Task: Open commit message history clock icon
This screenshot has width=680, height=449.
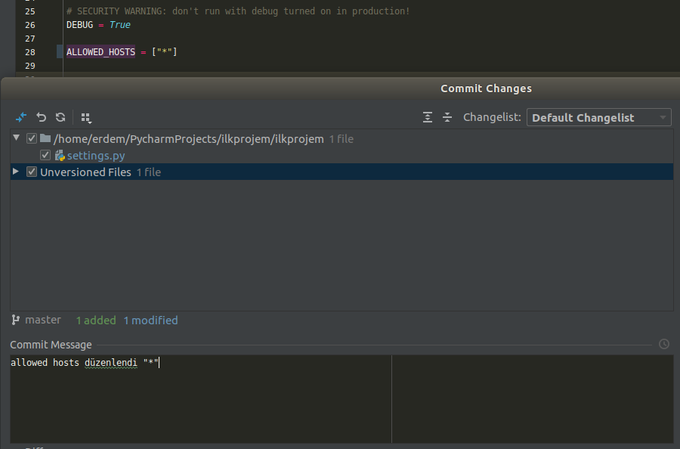Action: (664, 344)
